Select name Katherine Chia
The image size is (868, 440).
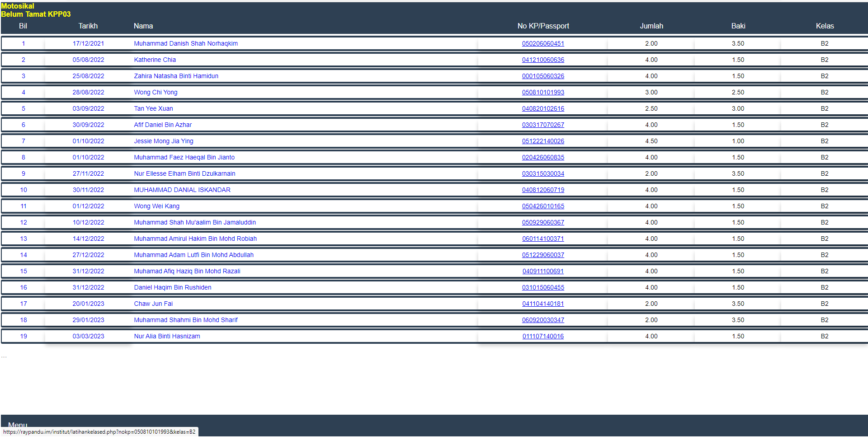click(155, 60)
